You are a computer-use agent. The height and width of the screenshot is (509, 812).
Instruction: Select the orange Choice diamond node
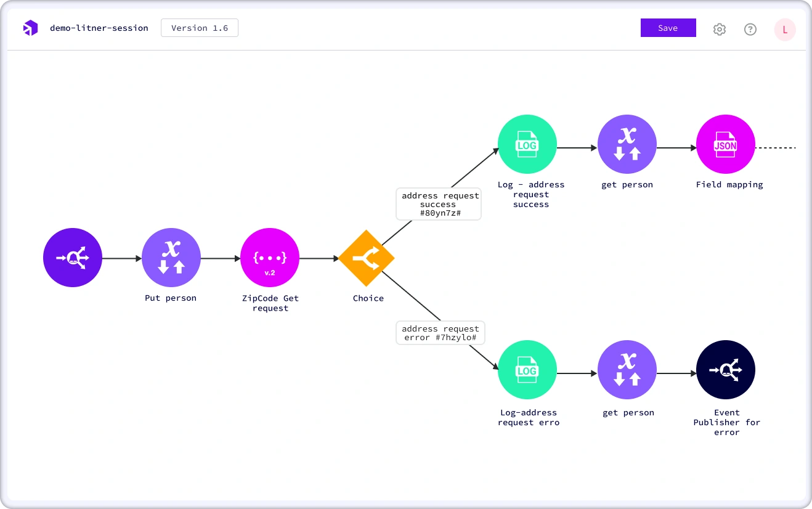[367, 258]
